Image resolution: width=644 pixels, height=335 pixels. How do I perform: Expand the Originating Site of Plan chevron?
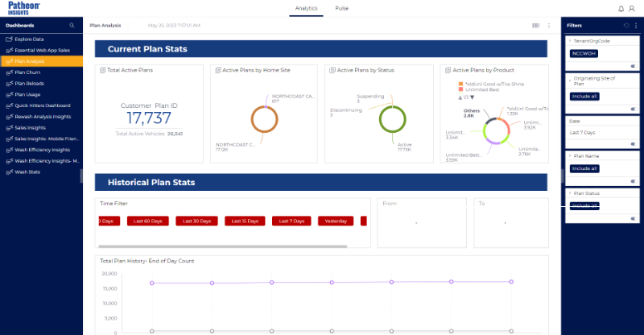coord(570,81)
